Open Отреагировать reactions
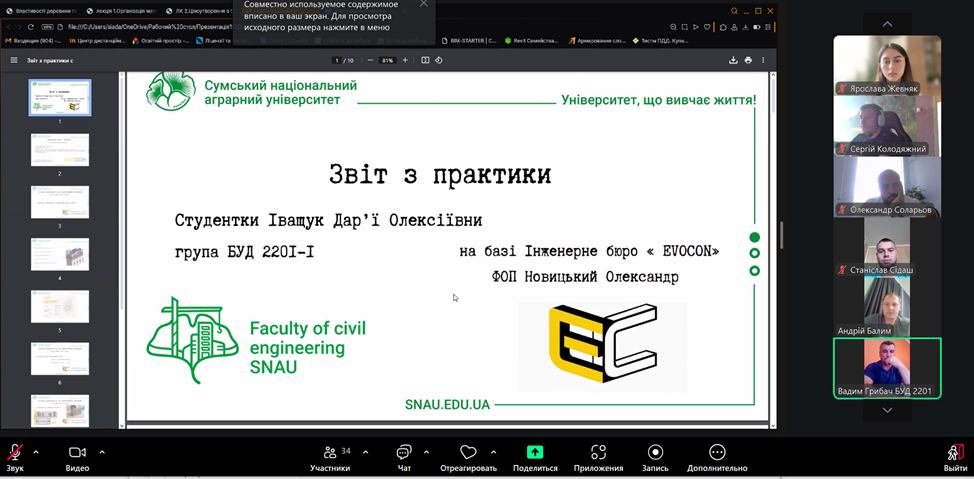 (468, 457)
